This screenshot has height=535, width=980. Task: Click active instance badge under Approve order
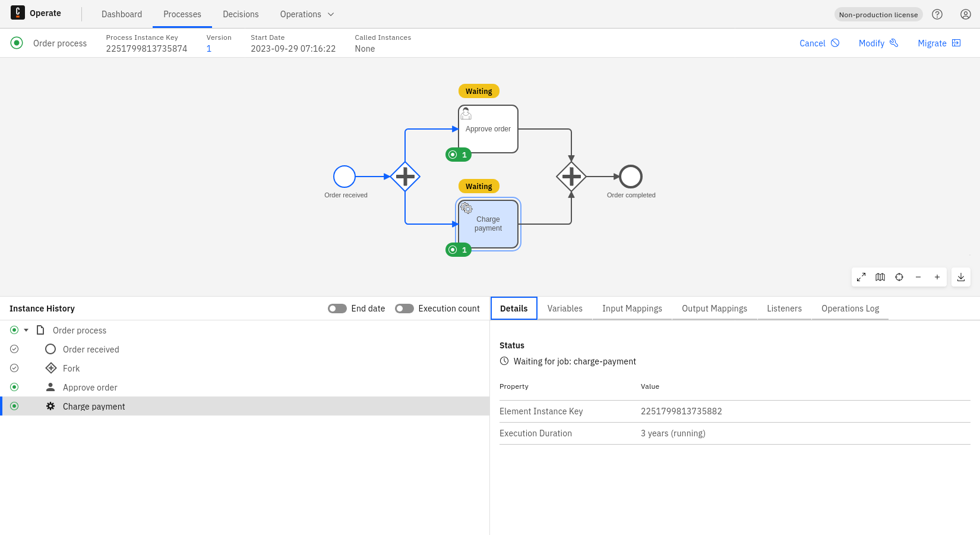(x=459, y=155)
